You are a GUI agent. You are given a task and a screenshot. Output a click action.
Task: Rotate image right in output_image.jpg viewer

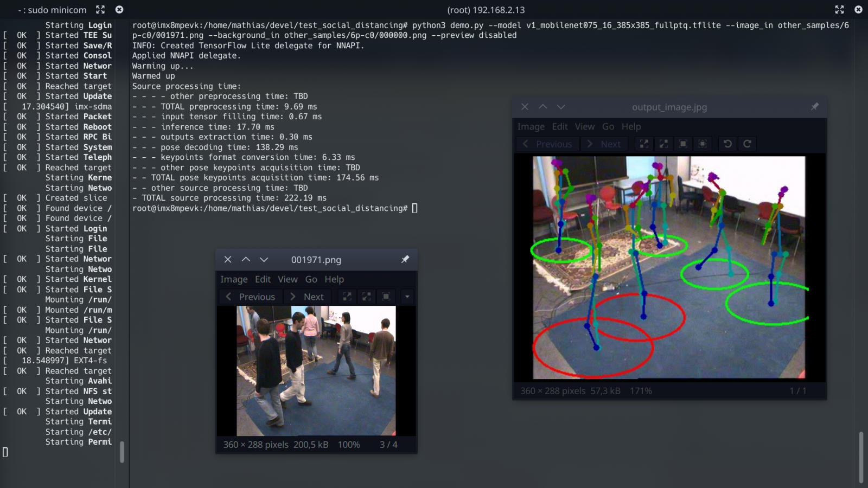[x=747, y=144]
